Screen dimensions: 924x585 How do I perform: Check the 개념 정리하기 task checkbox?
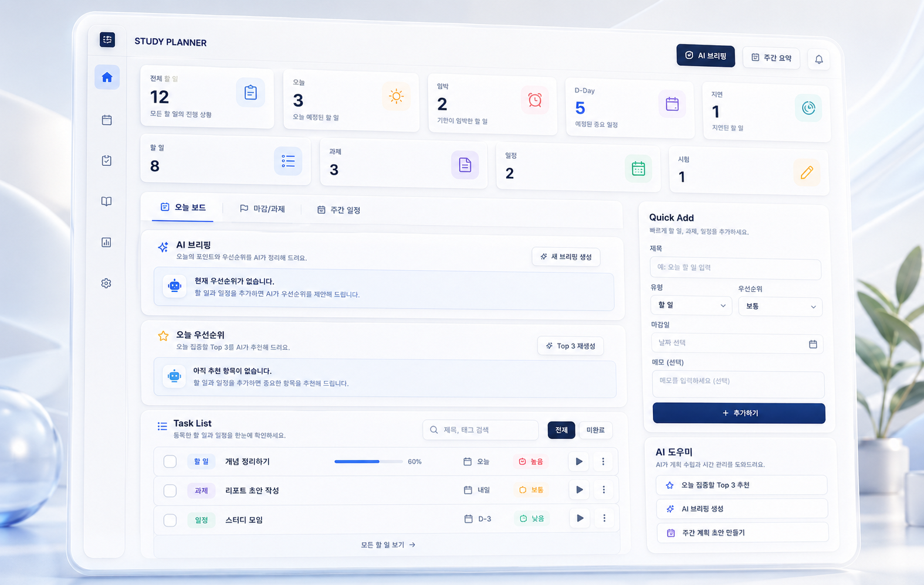click(170, 461)
